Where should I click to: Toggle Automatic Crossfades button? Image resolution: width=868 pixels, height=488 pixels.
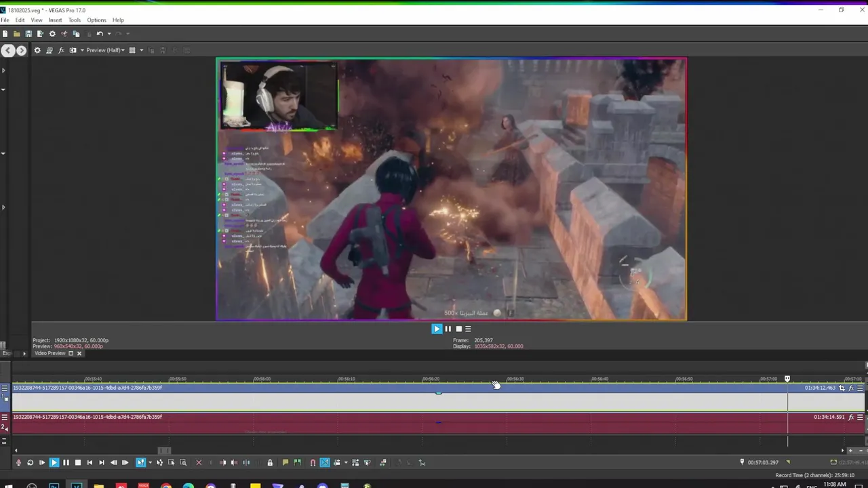[x=325, y=462]
